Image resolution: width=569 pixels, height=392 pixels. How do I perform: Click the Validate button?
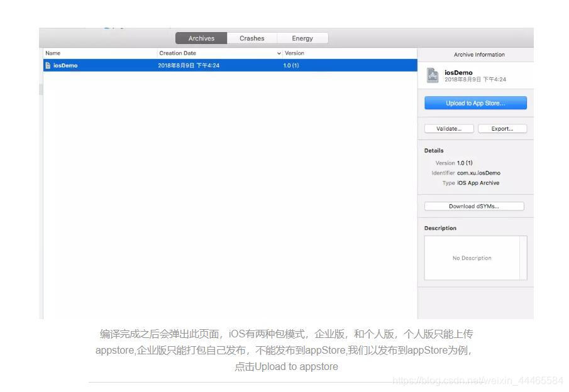[x=449, y=129]
